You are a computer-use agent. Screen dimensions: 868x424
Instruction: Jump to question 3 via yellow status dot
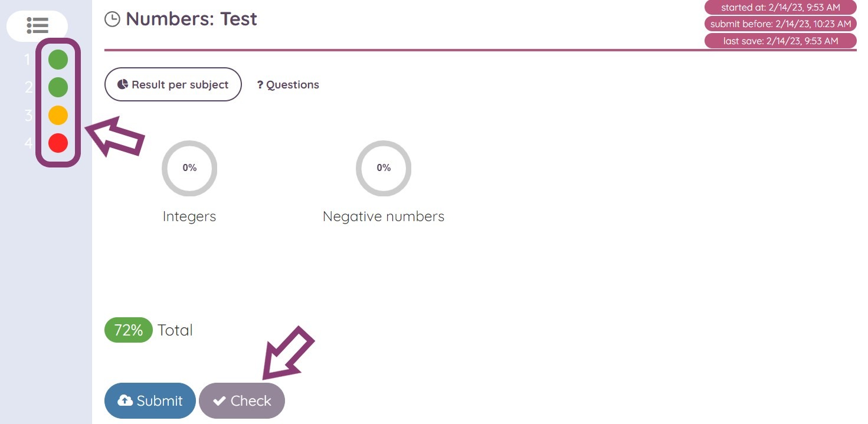(x=57, y=115)
